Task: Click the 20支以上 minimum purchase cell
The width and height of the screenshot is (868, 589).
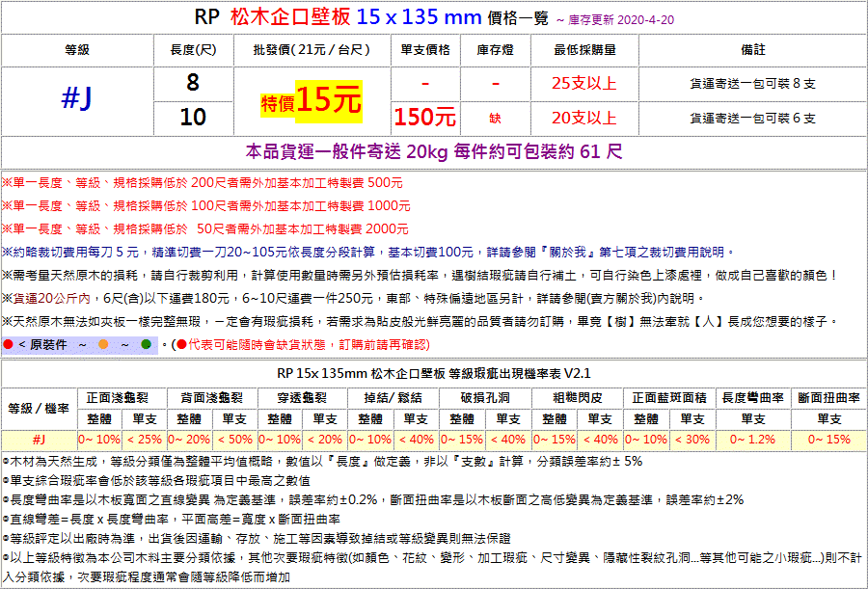Action: [584, 118]
